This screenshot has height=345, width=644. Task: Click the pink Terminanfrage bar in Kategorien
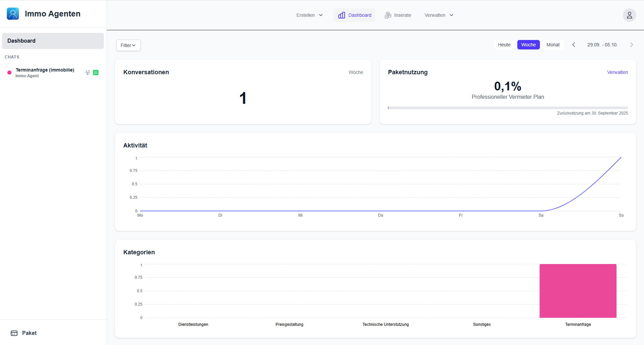pos(578,291)
